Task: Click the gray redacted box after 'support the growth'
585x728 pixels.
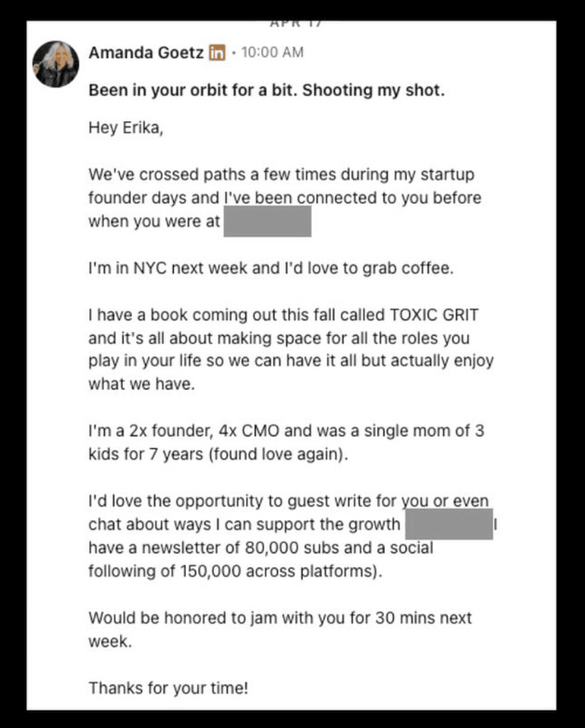Action: coord(448,523)
